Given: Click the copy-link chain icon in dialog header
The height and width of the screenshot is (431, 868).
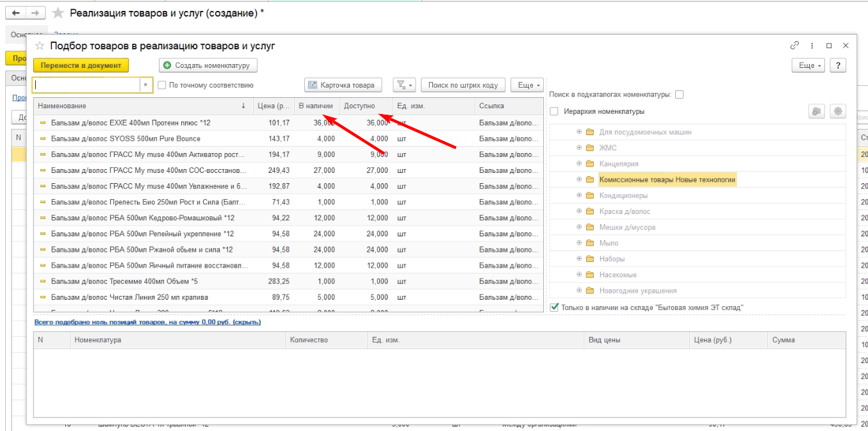Looking at the screenshot, I should [795, 46].
